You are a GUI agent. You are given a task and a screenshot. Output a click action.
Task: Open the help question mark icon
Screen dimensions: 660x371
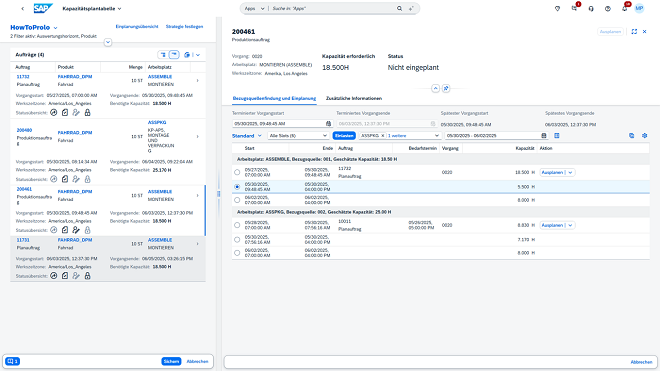607,8
